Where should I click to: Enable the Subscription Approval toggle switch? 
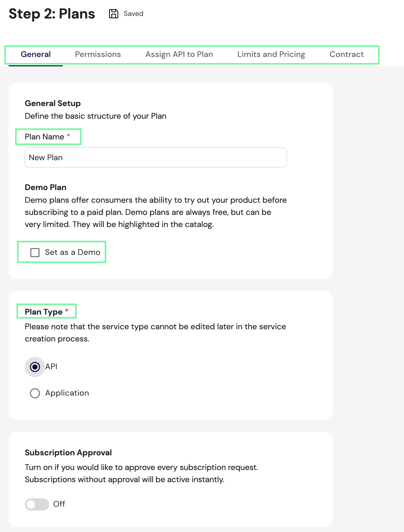pos(37,504)
